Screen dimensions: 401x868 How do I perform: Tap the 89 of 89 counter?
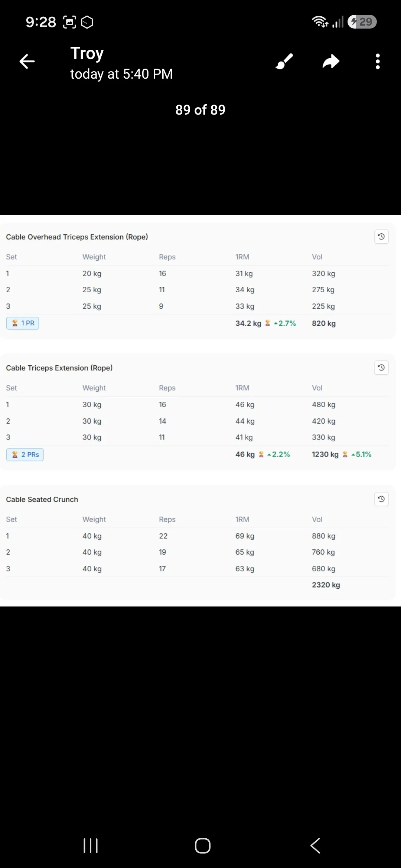click(200, 110)
